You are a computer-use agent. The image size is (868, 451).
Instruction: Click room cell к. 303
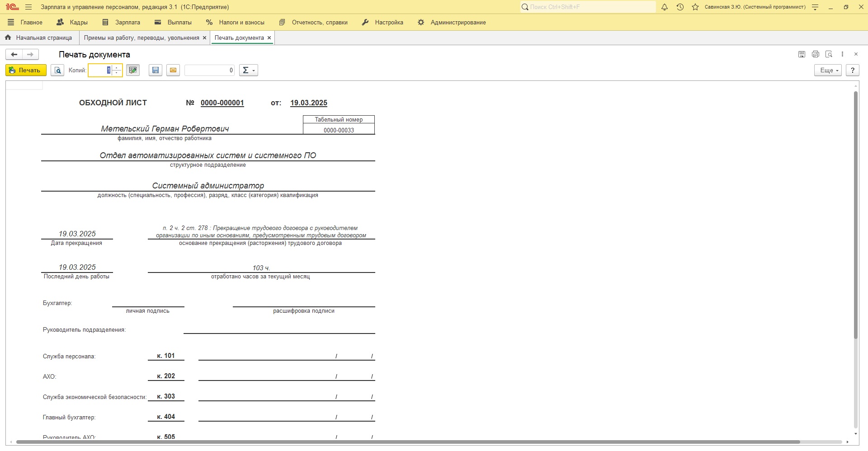(166, 396)
